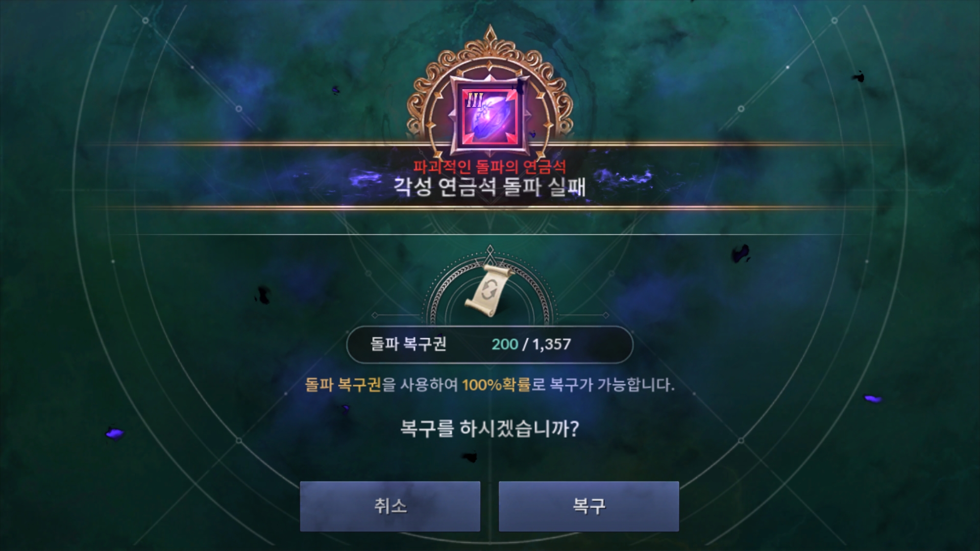This screenshot has height=551, width=980.
Task: Click the owned ticket count 200
Action: (505, 344)
